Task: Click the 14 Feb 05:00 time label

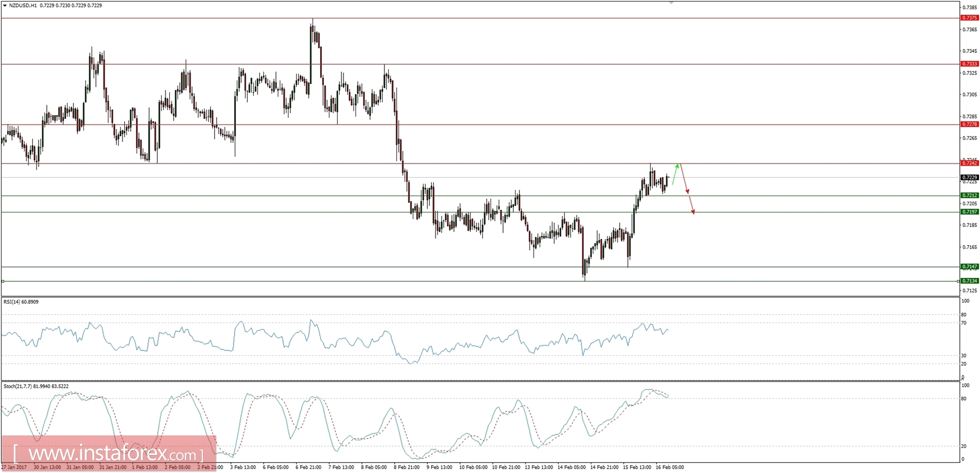Action: click(x=572, y=467)
